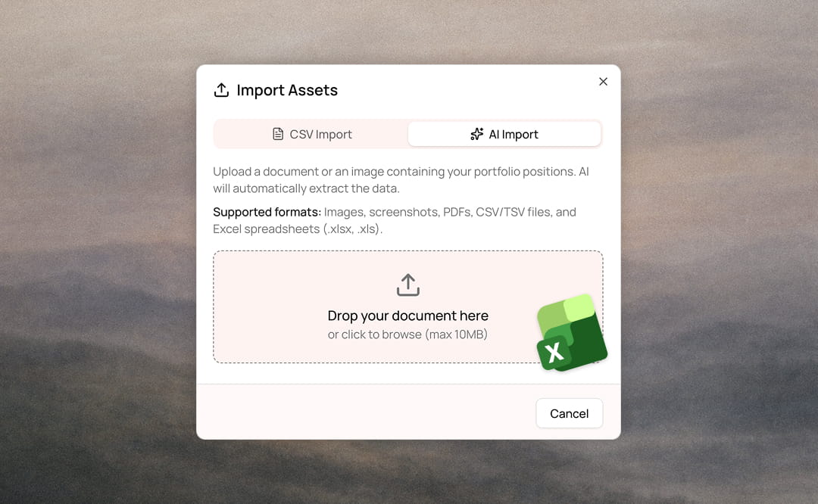
Task: Click the Import Assets dialog title
Action: tap(286, 90)
